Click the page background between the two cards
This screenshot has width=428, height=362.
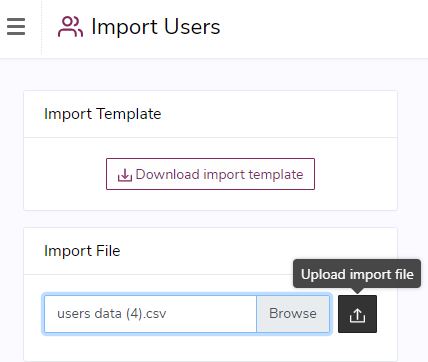[x=210, y=219]
